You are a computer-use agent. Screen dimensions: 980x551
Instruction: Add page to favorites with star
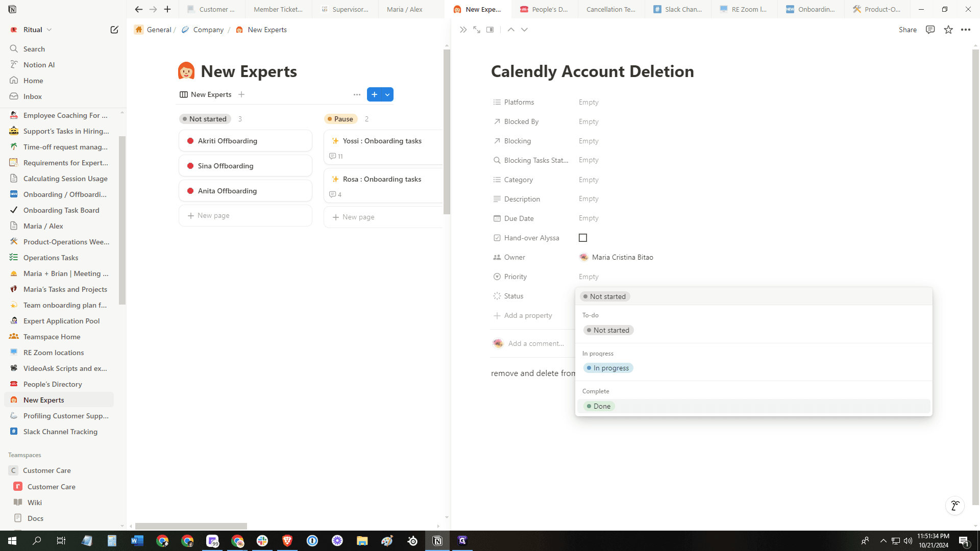tap(948, 30)
